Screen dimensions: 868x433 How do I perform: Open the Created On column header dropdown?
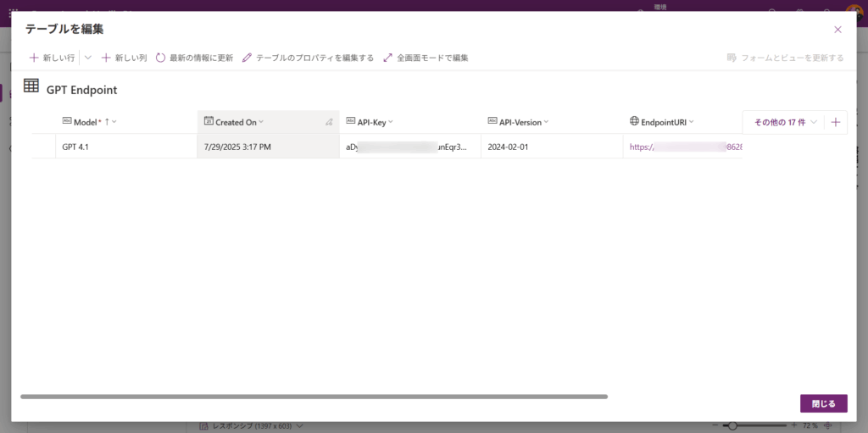[261, 122]
